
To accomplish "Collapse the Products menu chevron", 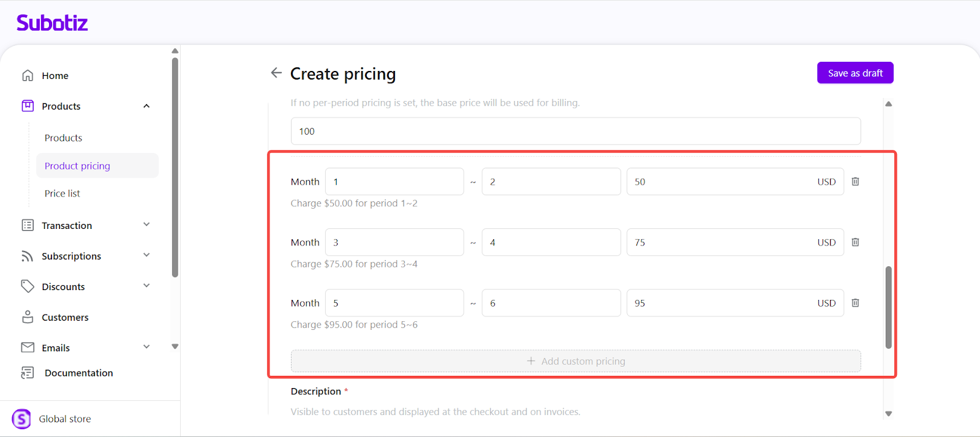I will [x=146, y=106].
